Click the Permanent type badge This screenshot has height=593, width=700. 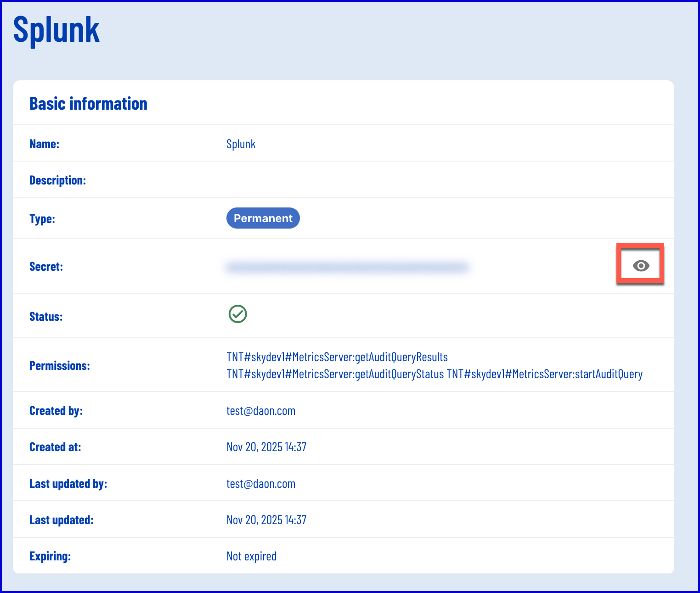263,218
